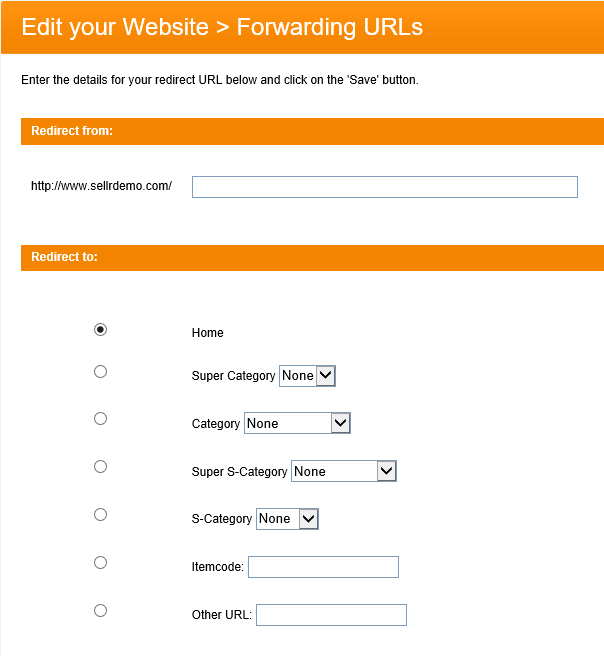
Task: Enable the Super S-Category radio option
Action: 100,467
